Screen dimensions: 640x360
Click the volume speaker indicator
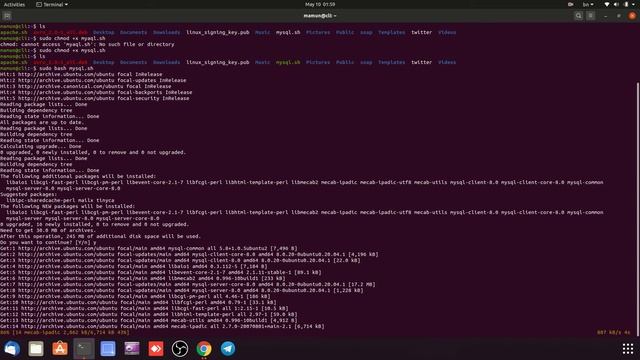tap(616, 4)
